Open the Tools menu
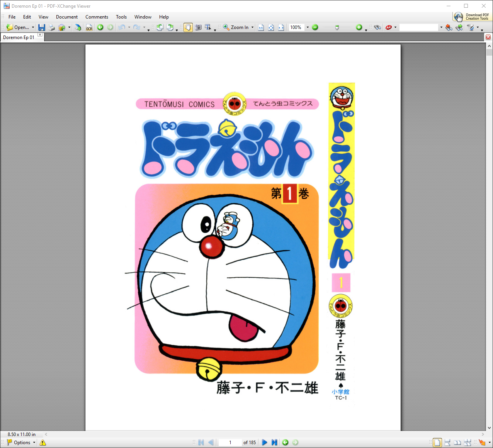The width and height of the screenshot is (493, 448). (121, 17)
